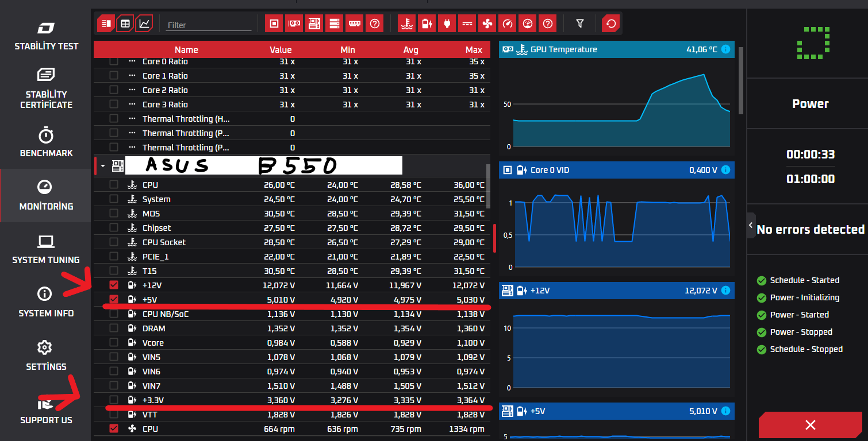Enable graph for +3.3V
This screenshot has height=441, width=868.
[x=114, y=400]
